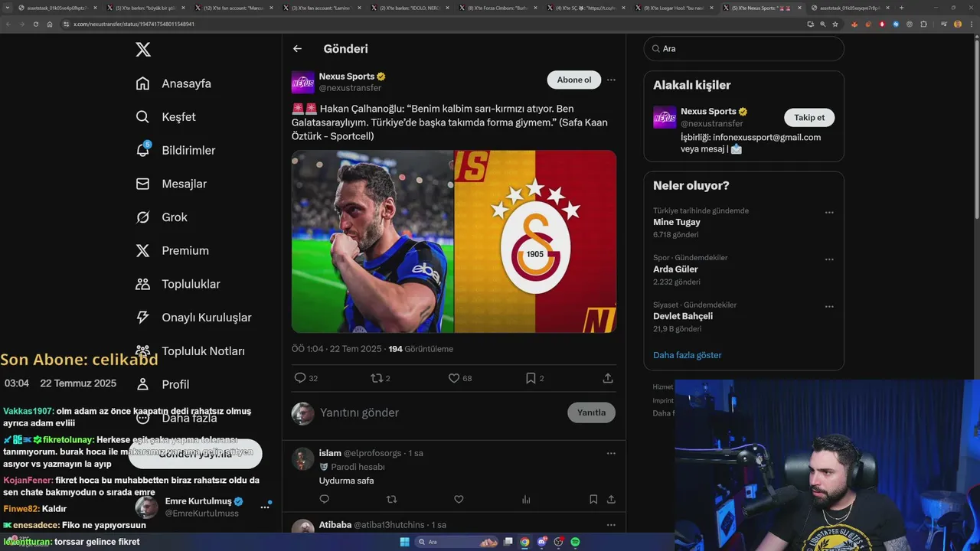Open Anasayfa from the sidebar

point(173,83)
